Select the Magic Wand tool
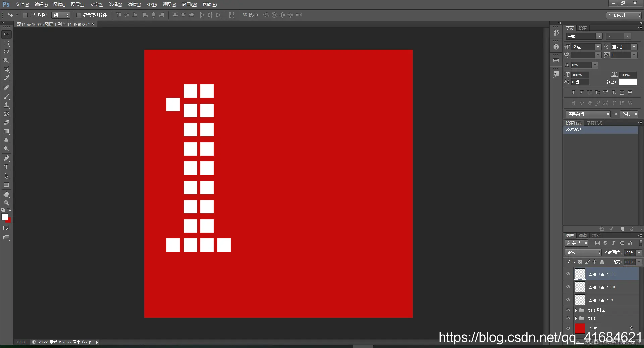 6,61
